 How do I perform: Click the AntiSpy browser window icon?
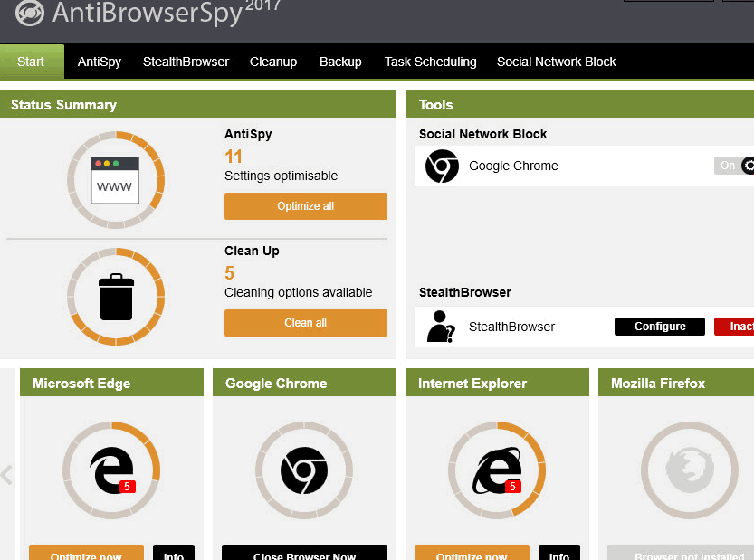tap(116, 180)
